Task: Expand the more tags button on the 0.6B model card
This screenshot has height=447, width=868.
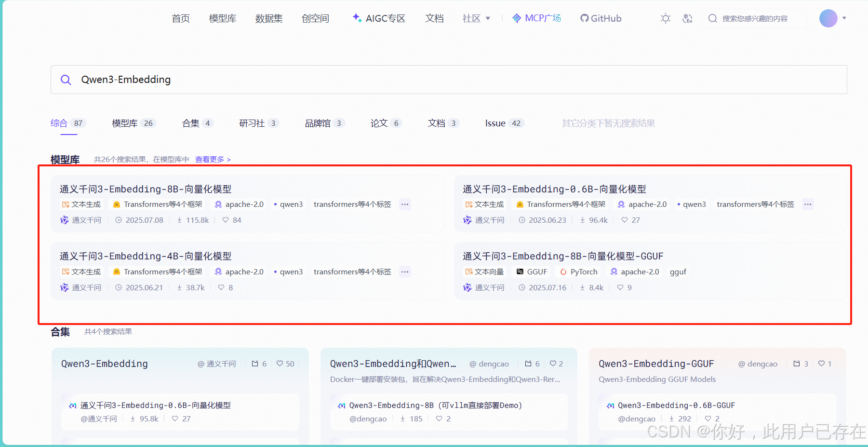Action: pyautogui.click(x=808, y=204)
